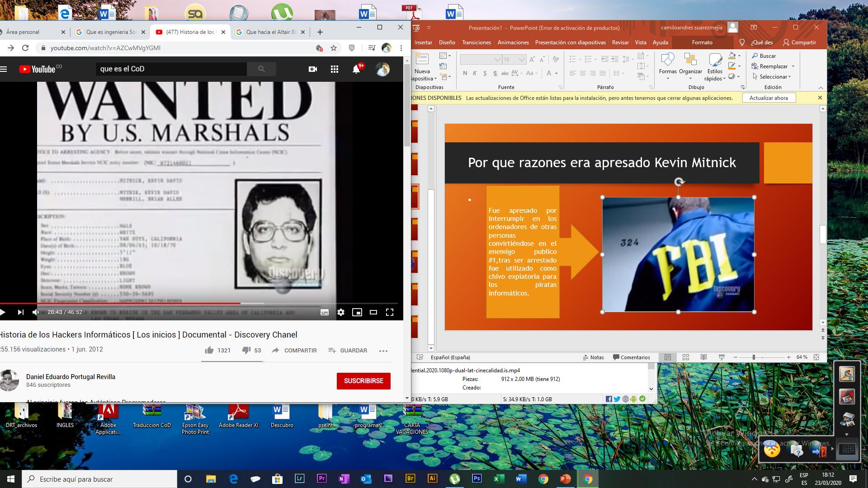
Task: Dislike the video with 53 dislikes
Action: [246, 350]
